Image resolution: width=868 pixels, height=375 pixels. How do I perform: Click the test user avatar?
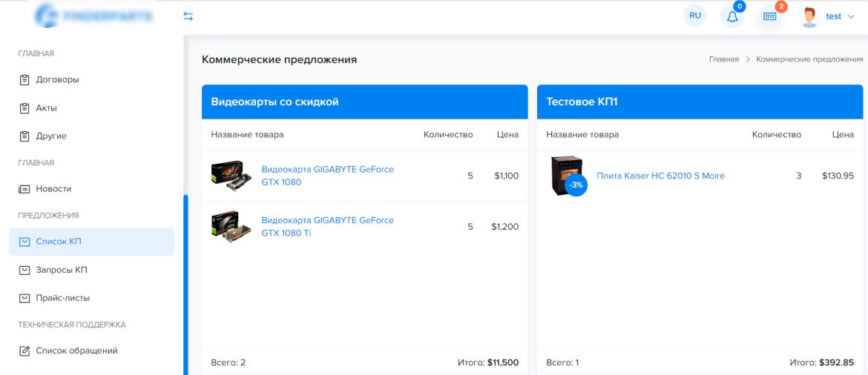(809, 16)
